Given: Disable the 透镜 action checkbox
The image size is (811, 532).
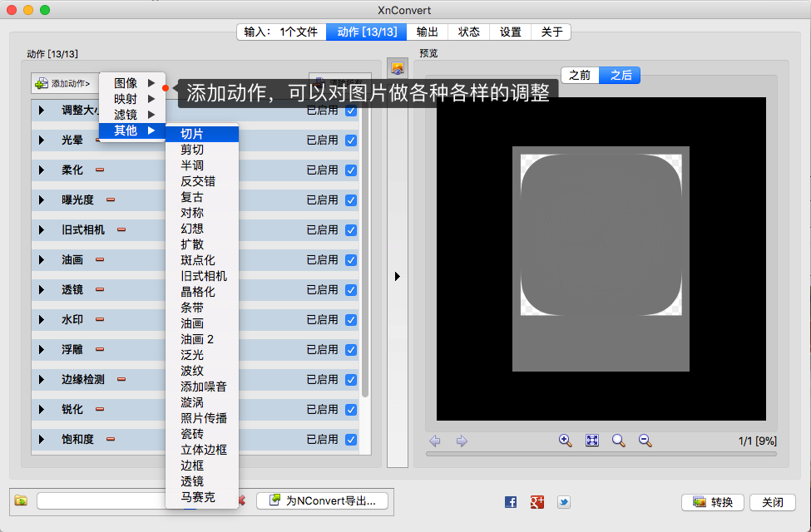Looking at the screenshot, I should [x=351, y=290].
